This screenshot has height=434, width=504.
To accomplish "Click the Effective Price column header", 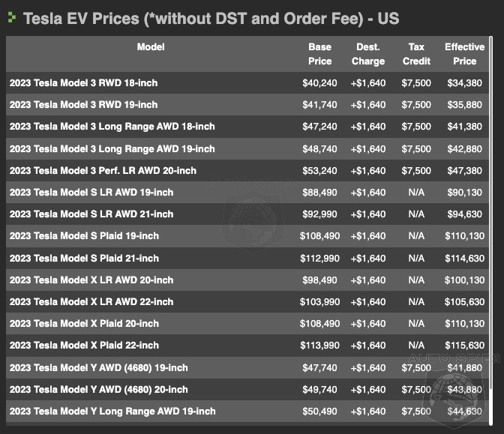I will 464,54.
